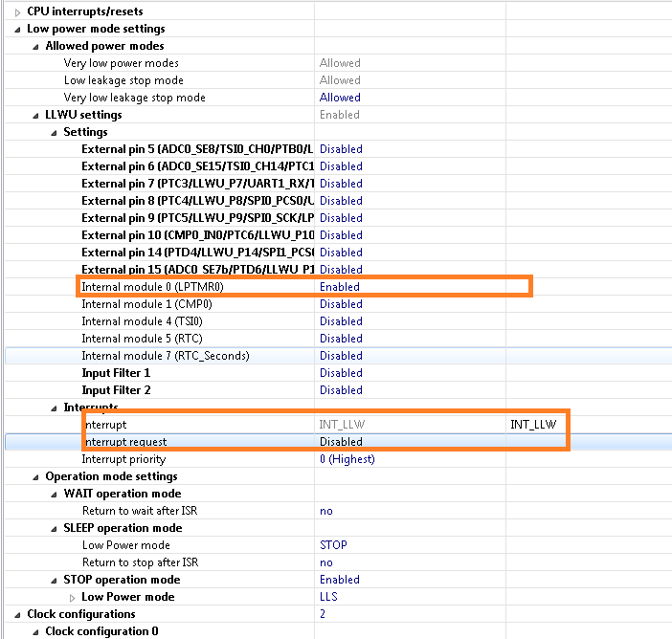Collapse Operation mode settings

point(36,477)
